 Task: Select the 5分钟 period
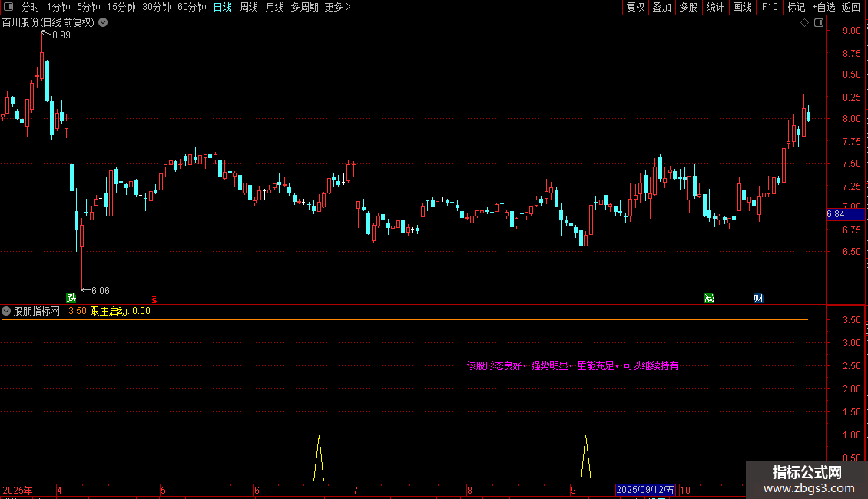tap(88, 7)
